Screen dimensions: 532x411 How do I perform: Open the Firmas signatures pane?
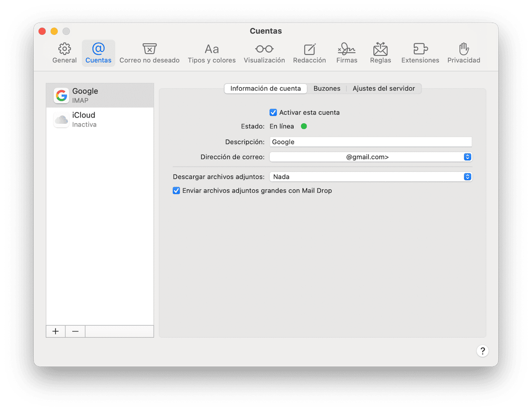point(346,53)
